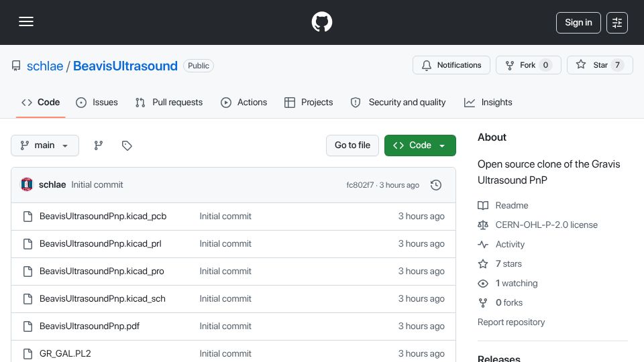Open the Actions tab
The height and width of the screenshot is (362, 644).
pyautogui.click(x=244, y=102)
